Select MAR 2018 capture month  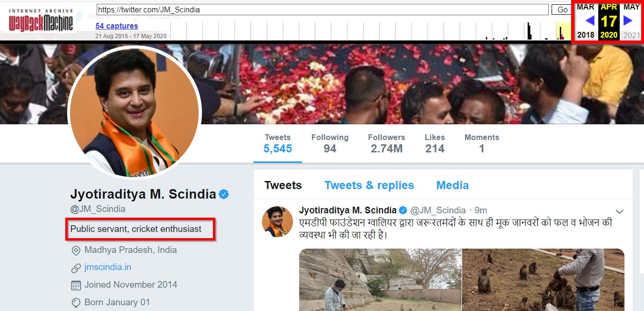[585, 7]
